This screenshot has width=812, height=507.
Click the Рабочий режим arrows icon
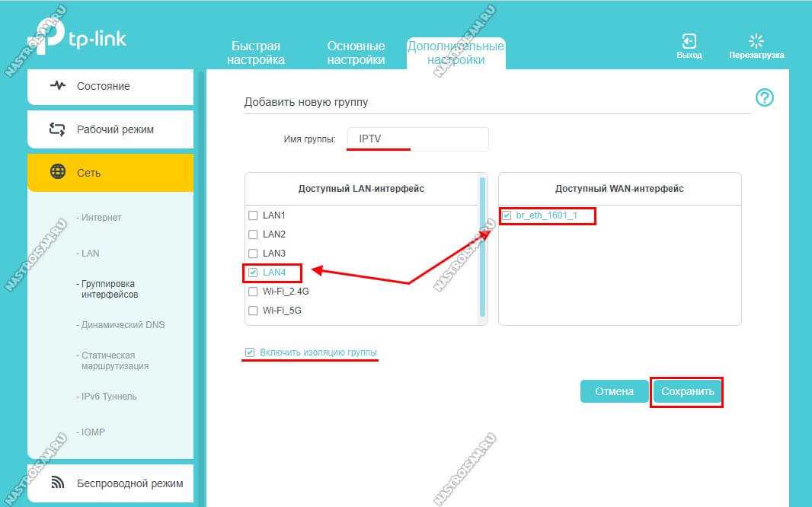pyautogui.click(x=58, y=129)
